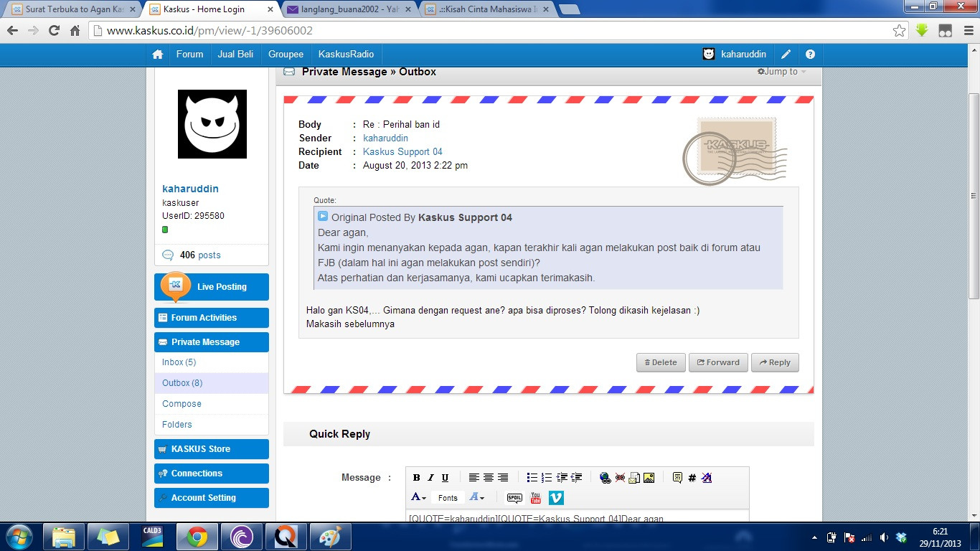The width and height of the screenshot is (980, 551).
Task: Embed a Vimeo video
Action: (x=556, y=498)
